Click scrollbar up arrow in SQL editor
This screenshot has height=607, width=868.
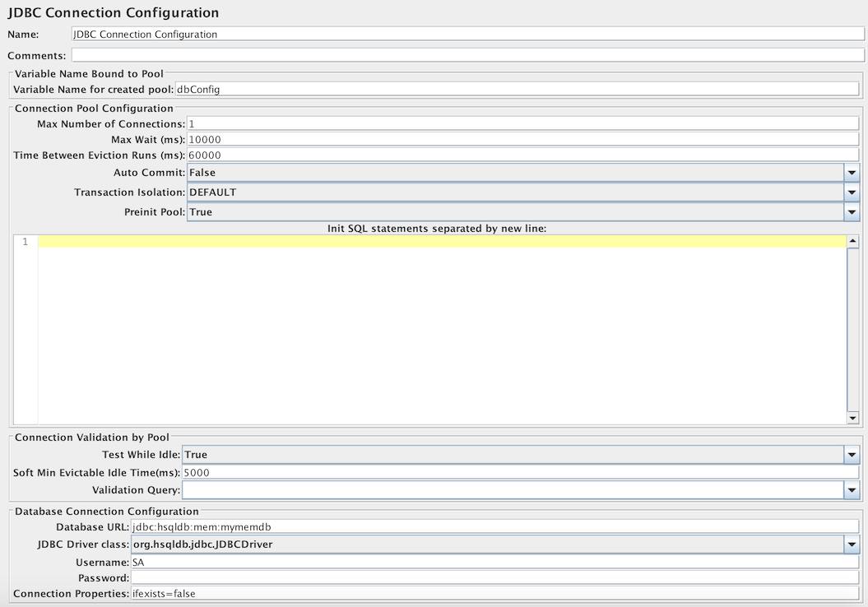(852, 241)
